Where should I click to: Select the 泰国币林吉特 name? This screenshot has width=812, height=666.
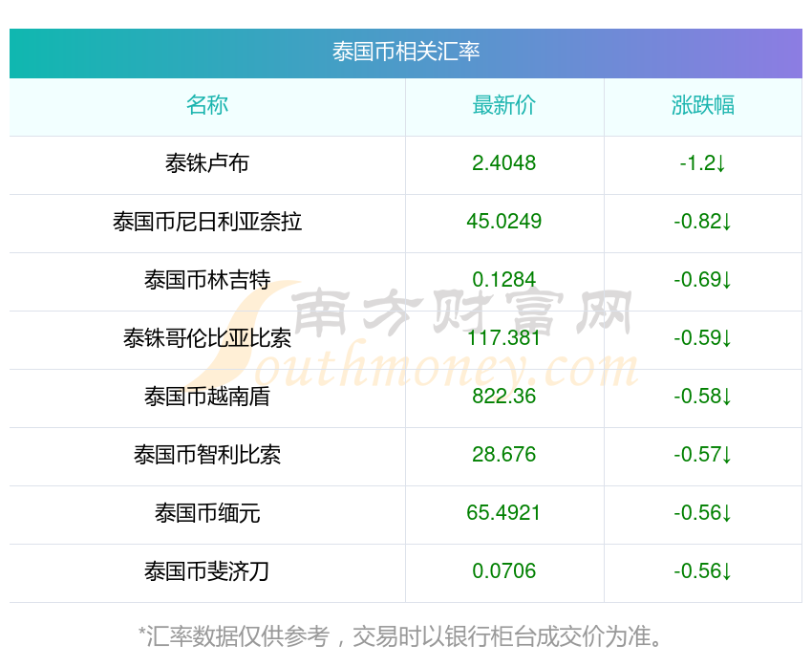207,280
